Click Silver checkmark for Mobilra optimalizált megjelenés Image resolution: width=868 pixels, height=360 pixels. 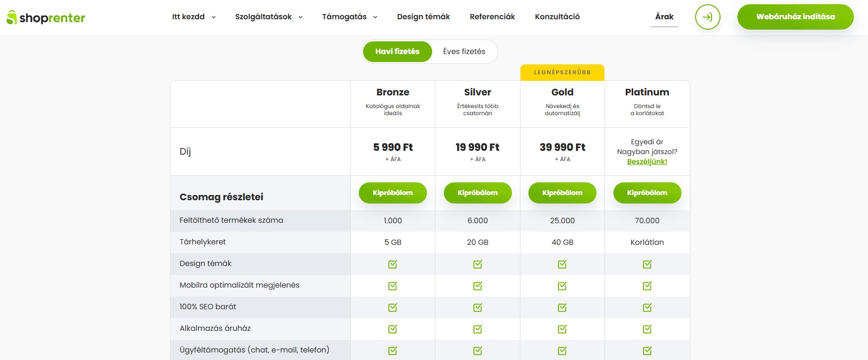[478, 286]
